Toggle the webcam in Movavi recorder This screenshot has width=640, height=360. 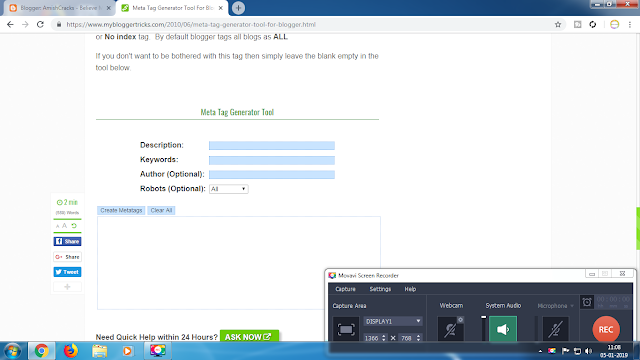[x=450, y=329]
